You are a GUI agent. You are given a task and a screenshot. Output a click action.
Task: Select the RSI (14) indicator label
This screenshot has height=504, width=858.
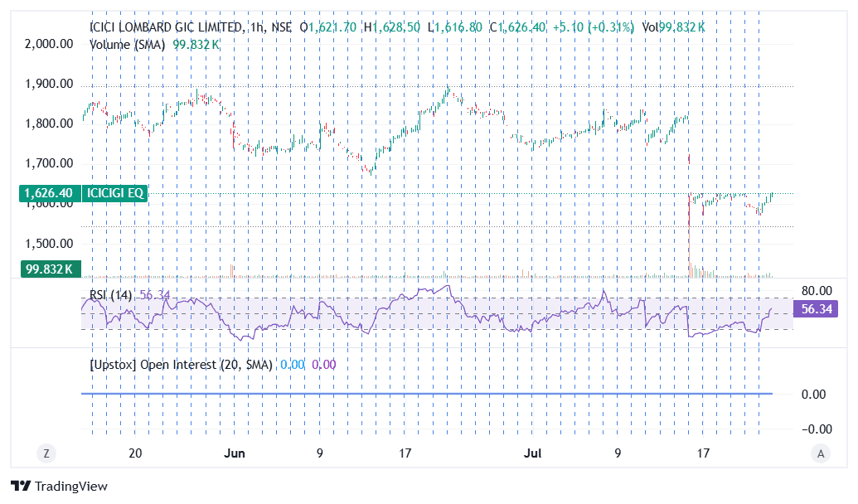click(110, 295)
